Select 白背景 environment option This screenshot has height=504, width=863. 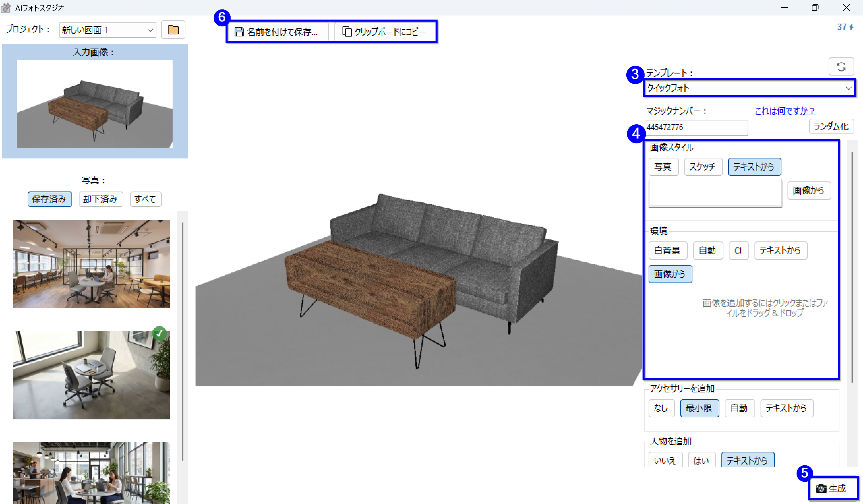668,250
